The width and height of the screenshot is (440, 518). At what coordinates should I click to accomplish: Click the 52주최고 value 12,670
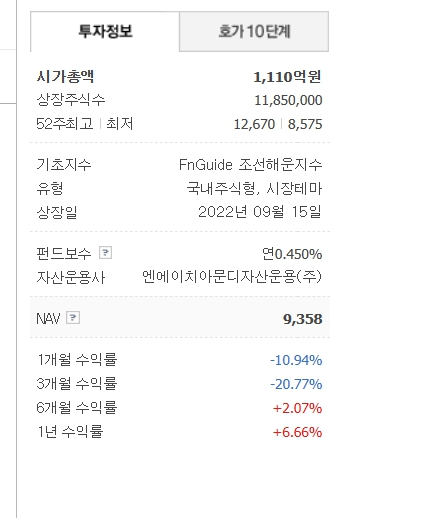click(254, 124)
